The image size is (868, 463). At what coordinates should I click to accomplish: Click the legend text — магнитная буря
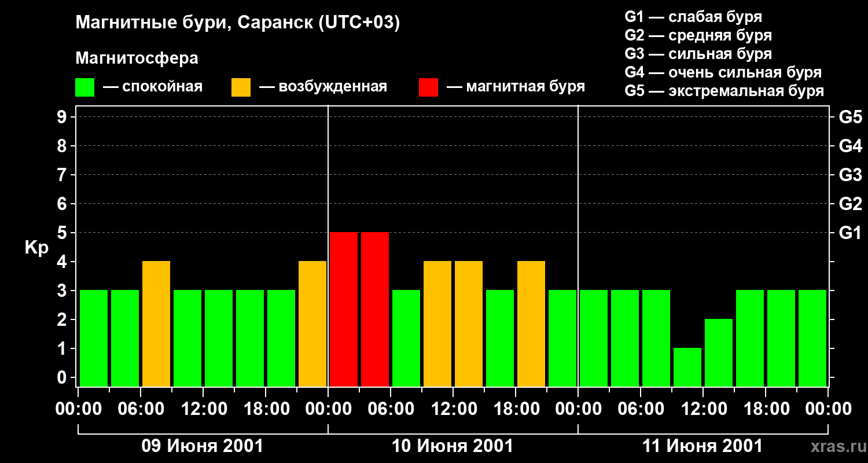coord(516,87)
